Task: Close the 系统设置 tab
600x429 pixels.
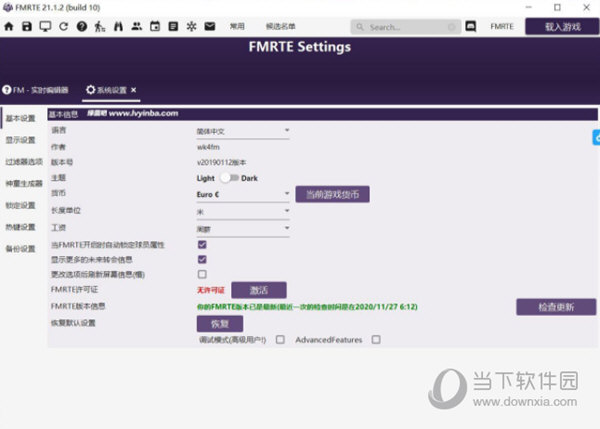Action: (x=134, y=90)
